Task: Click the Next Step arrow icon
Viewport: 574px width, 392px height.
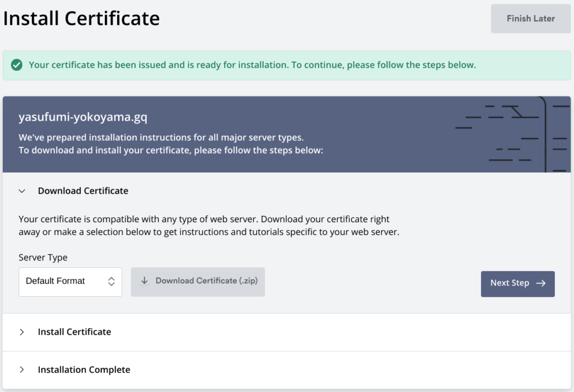Action: pyautogui.click(x=541, y=283)
